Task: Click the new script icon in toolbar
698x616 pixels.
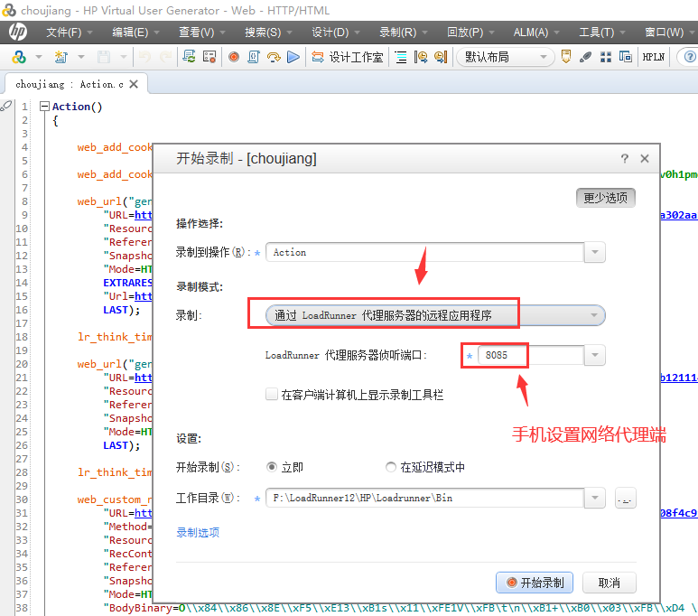Action: pyautogui.click(x=61, y=57)
